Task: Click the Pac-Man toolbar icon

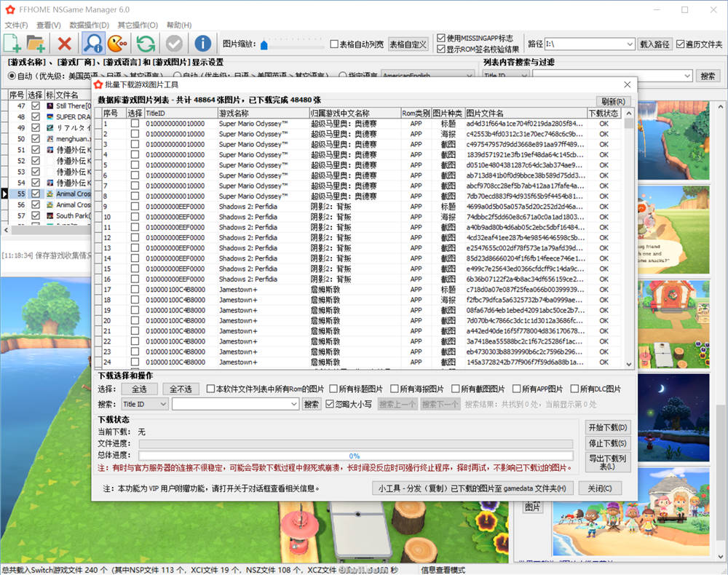Action: [117, 44]
